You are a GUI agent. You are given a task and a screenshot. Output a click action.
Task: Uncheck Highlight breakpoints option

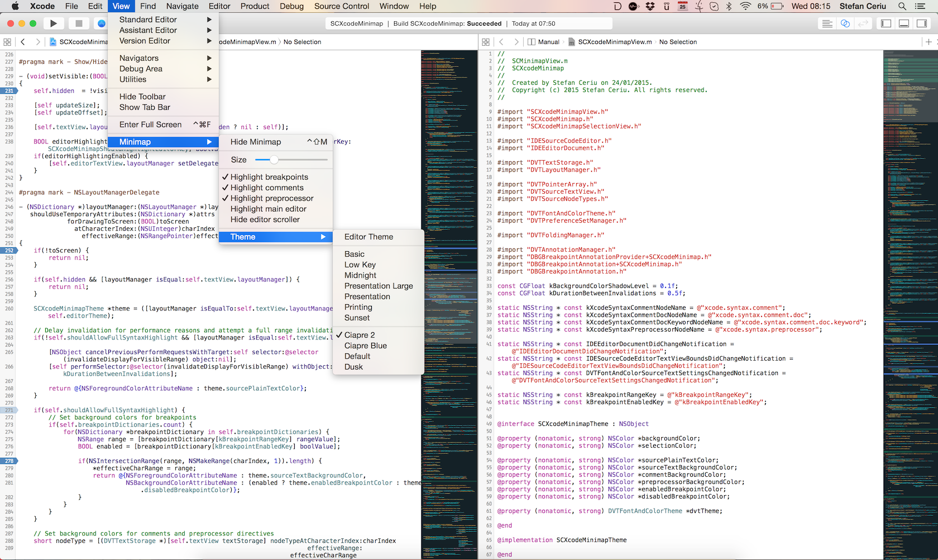[x=269, y=177]
